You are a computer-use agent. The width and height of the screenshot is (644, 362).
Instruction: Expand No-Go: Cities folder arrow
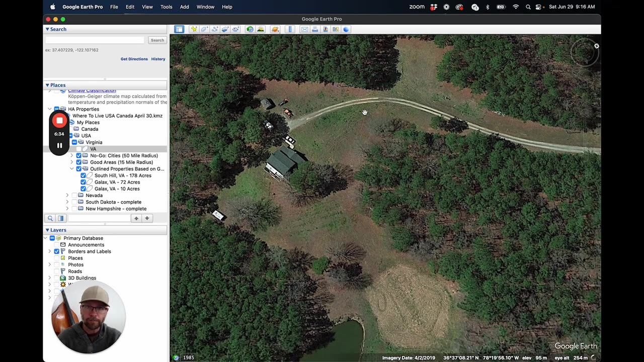tap(72, 156)
